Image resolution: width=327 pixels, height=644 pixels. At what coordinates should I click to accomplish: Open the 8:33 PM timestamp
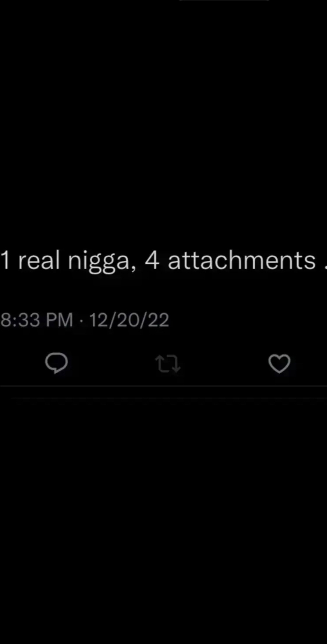coord(36,320)
